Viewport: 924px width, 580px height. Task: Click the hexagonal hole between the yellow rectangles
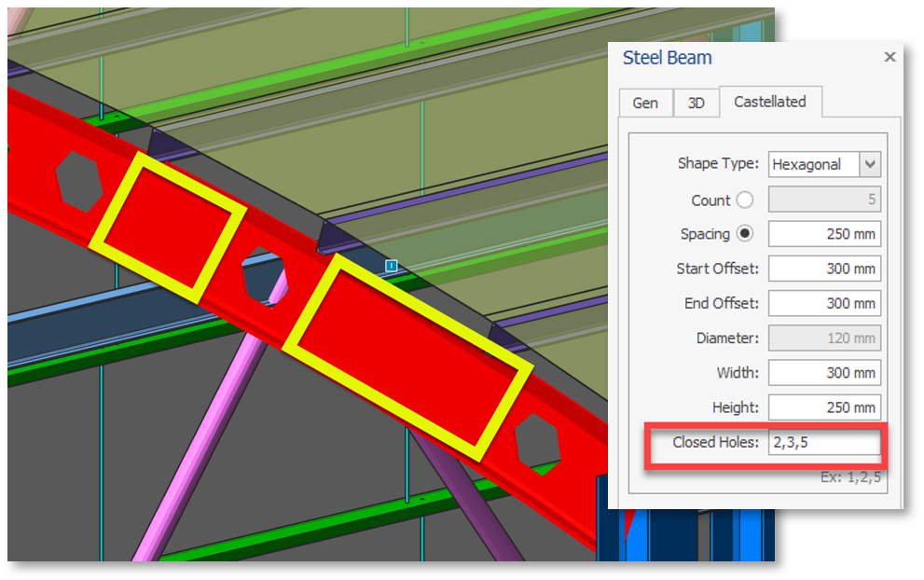[262, 277]
